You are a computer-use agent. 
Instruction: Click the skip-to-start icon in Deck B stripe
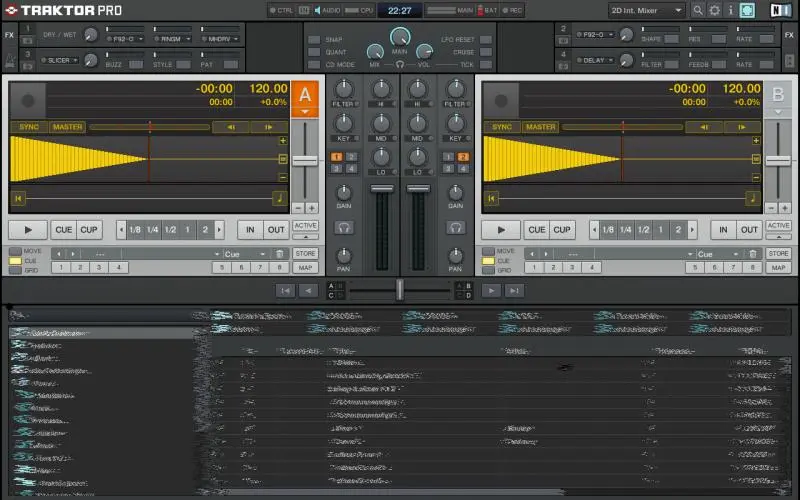coord(489,199)
